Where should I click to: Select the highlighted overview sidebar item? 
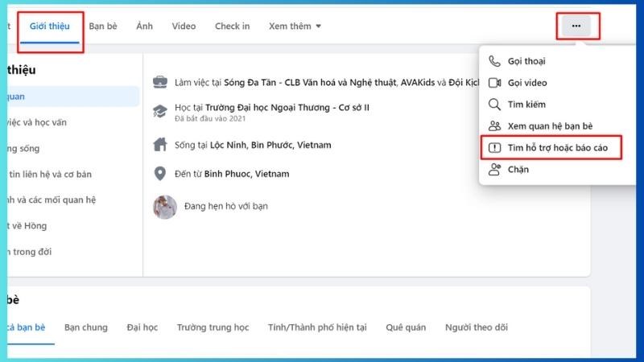click(73, 97)
